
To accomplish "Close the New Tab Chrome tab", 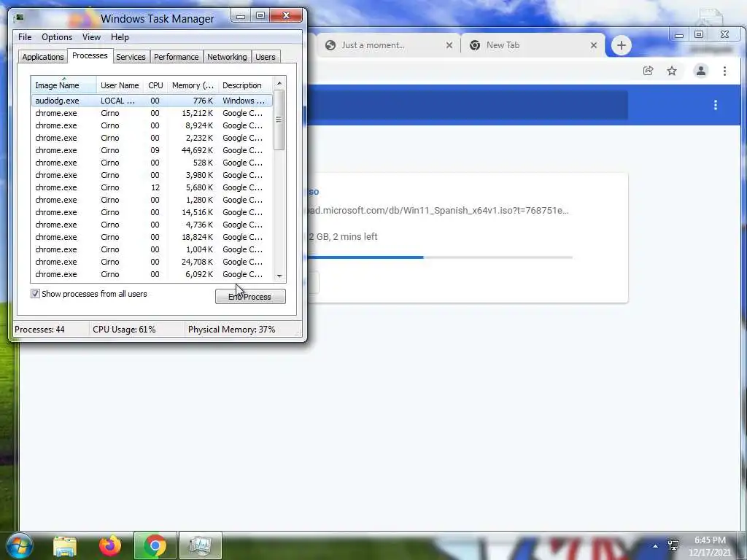I will click(594, 45).
